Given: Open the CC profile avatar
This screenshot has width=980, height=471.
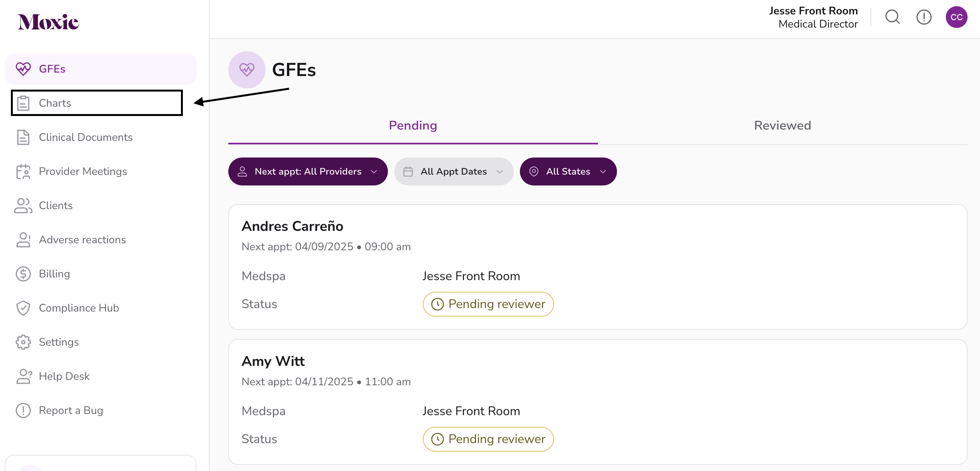Looking at the screenshot, I should 956,17.
